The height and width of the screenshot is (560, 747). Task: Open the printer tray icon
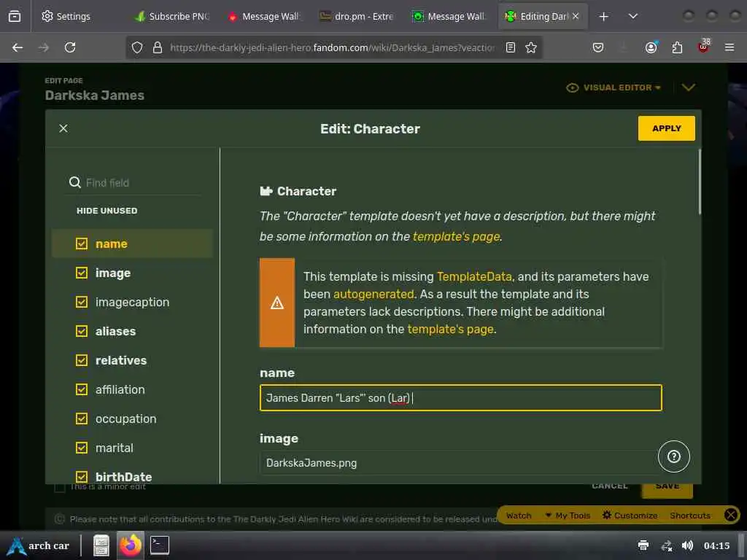pyautogui.click(x=643, y=545)
